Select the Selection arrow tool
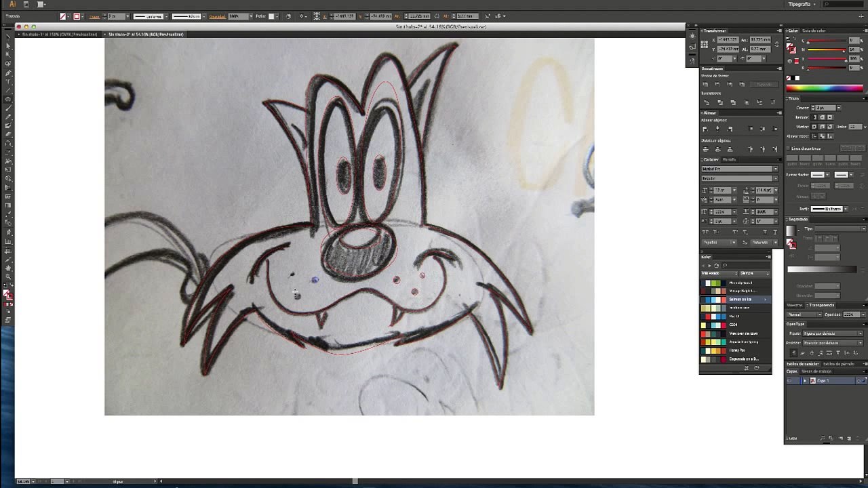The width and height of the screenshot is (868, 488). click(8, 38)
